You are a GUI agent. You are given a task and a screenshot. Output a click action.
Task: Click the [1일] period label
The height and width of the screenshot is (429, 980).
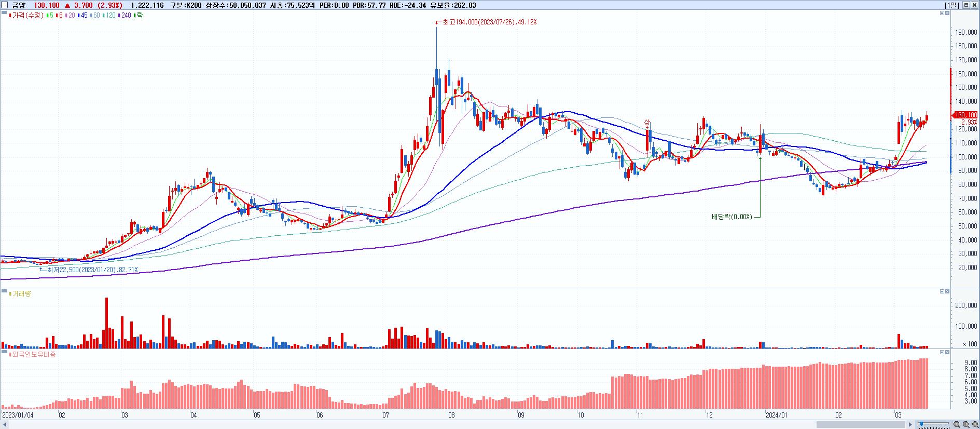tap(953, 5)
